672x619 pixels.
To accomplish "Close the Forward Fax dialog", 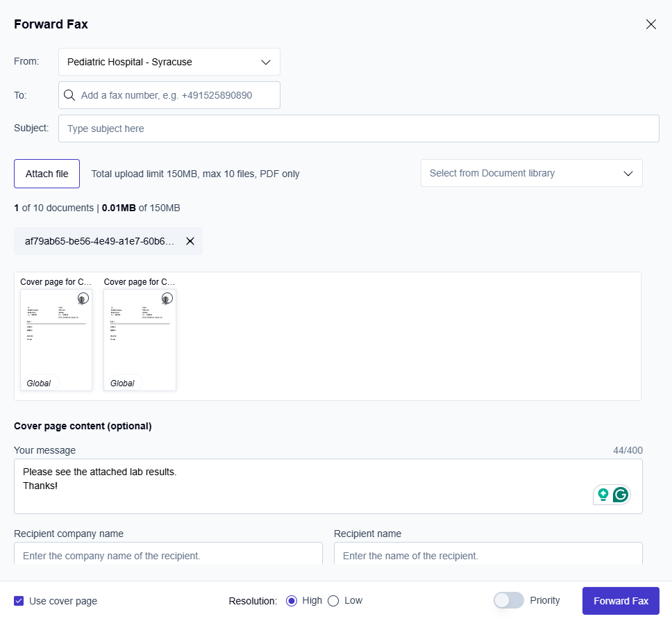I will pyautogui.click(x=650, y=24).
